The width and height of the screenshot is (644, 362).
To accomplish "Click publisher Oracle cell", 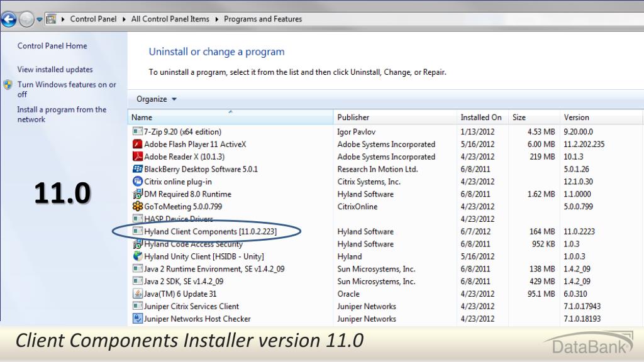I will [x=348, y=294].
